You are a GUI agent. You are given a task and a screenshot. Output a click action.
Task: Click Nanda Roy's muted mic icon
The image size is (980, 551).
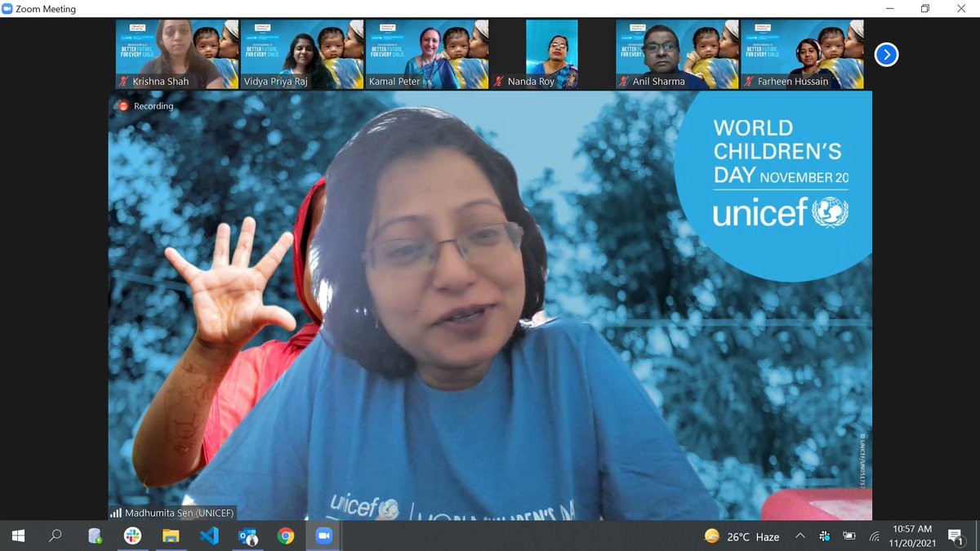click(499, 82)
